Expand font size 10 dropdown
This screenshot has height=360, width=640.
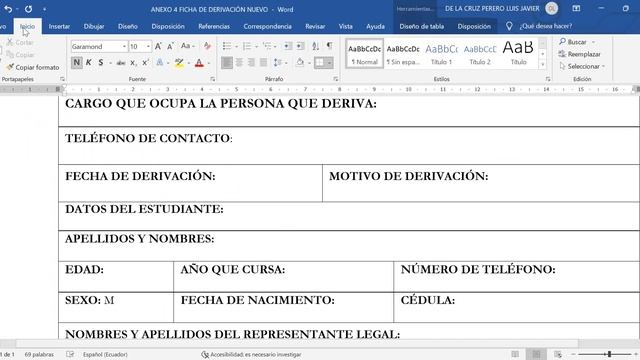pos(148,47)
